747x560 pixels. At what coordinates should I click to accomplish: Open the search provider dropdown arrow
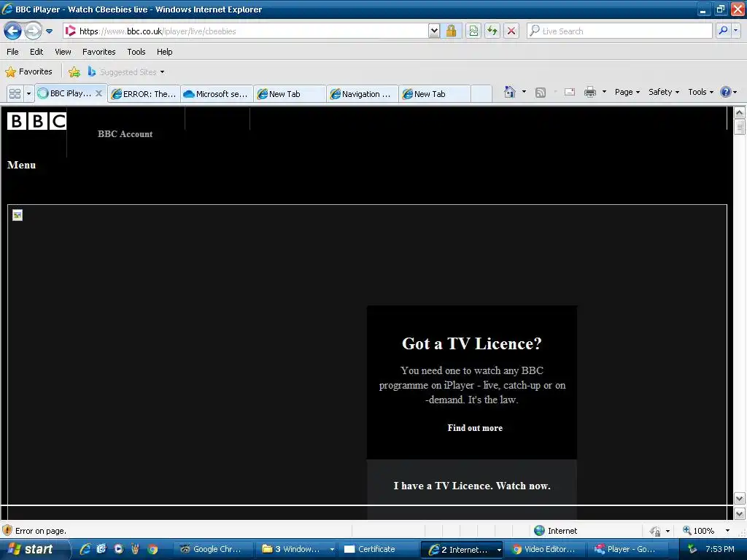(736, 31)
